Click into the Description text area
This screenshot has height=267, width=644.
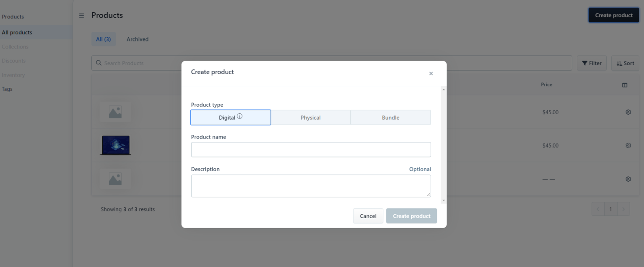311,186
